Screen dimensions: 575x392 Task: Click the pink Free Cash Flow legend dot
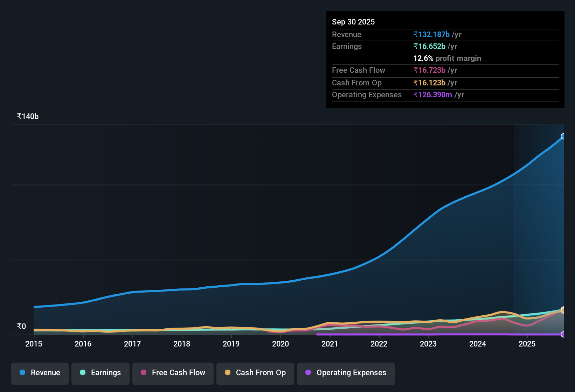143,373
